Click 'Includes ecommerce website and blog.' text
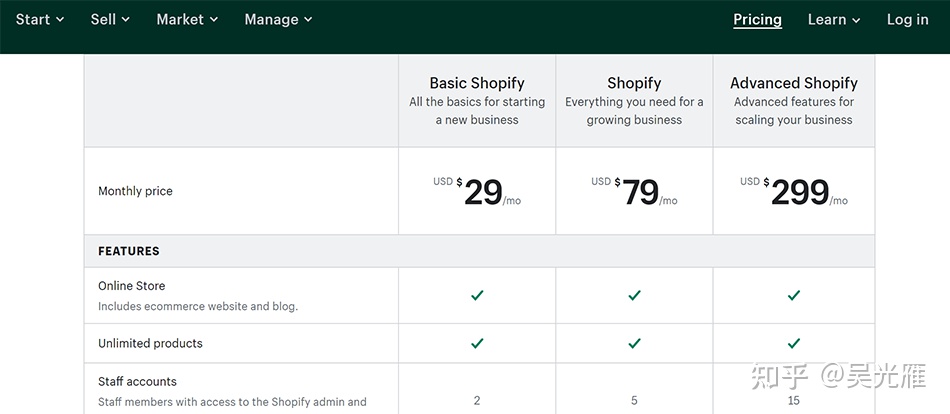This screenshot has height=414, width=950. [x=198, y=306]
